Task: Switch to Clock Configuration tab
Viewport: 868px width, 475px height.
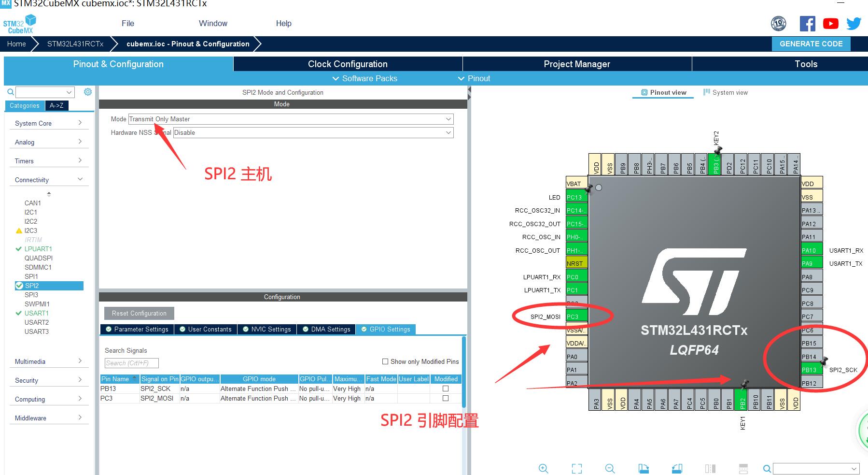Action: pyautogui.click(x=348, y=64)
